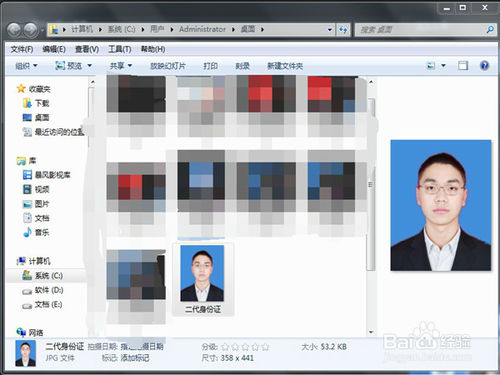Click the details pane file thumbnail
The height and width of the screenshot is (375, 500).
[25, 353]
